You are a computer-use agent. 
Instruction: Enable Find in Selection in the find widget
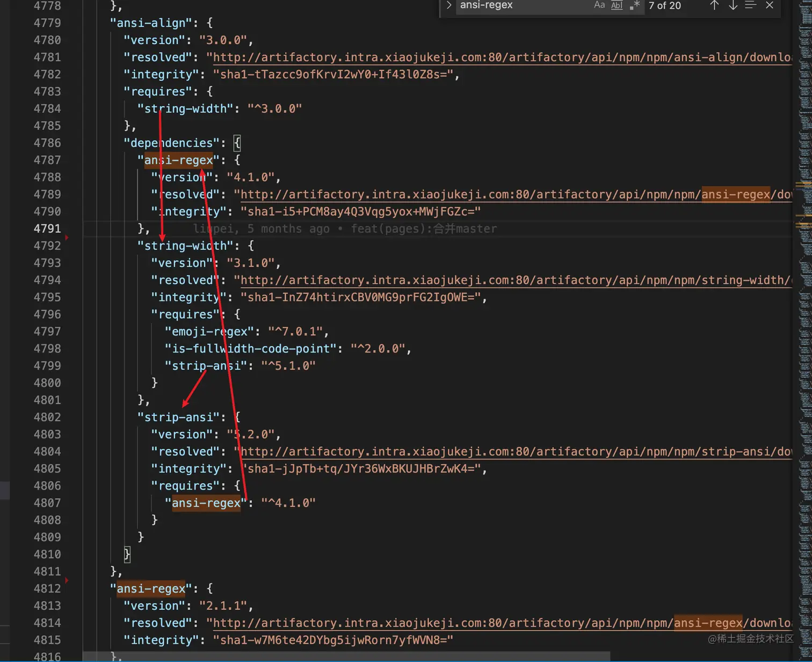tap(750, 6)
